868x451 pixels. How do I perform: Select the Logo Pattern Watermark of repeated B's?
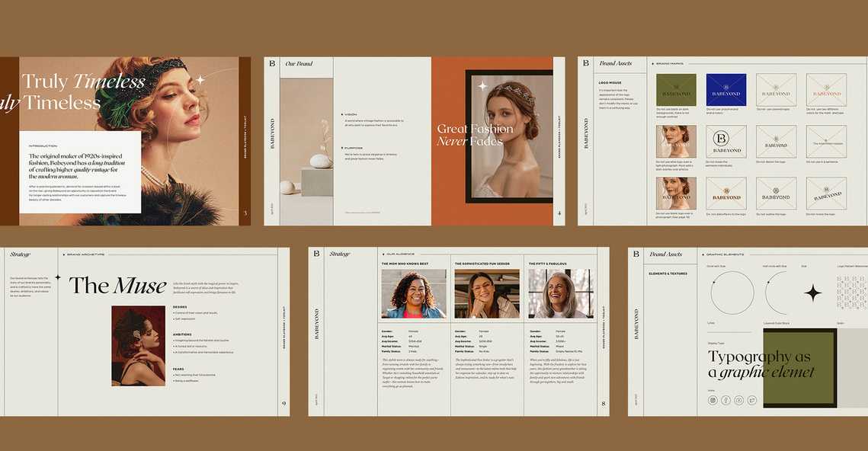click(x=851, y=293)
